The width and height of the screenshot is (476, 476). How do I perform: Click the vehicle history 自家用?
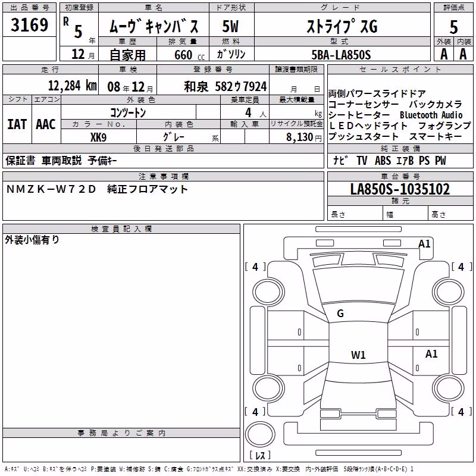(x=127, y=55)
